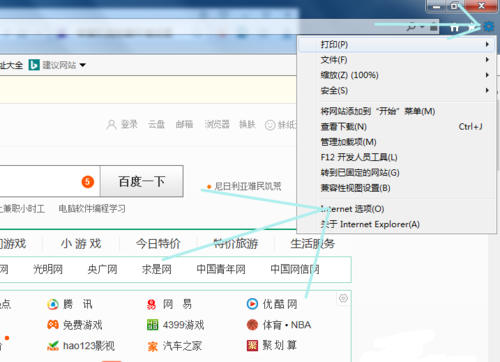Open the IE Tools gear menu
This screenshot has height=362, width=500.
point(488,26)
